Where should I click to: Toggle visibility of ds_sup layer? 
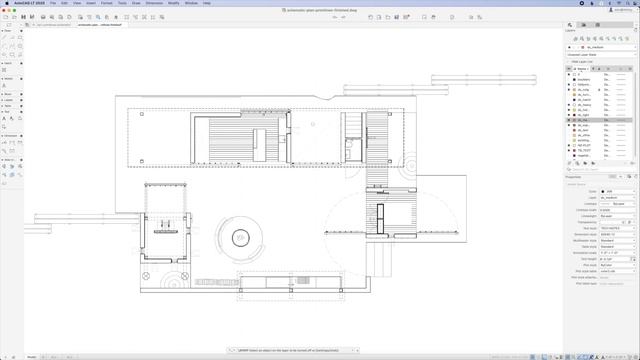pyautogui.click(x=569, y=125)
